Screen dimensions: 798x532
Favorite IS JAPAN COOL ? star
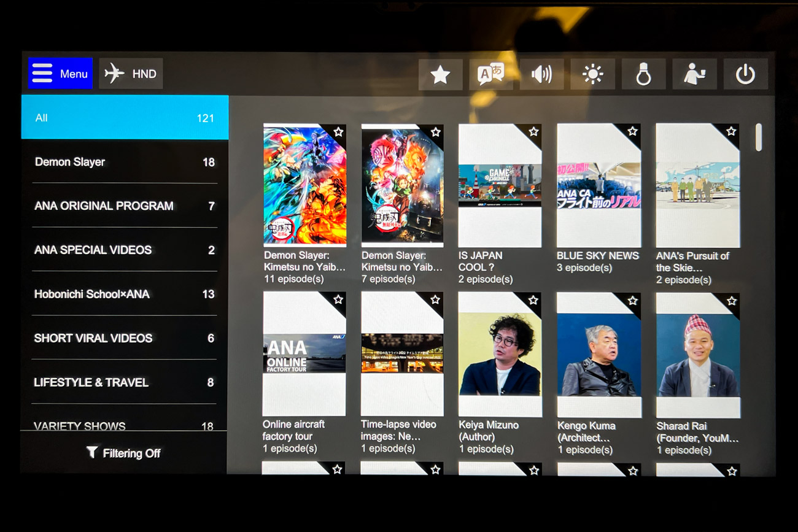tap(533, 132)
